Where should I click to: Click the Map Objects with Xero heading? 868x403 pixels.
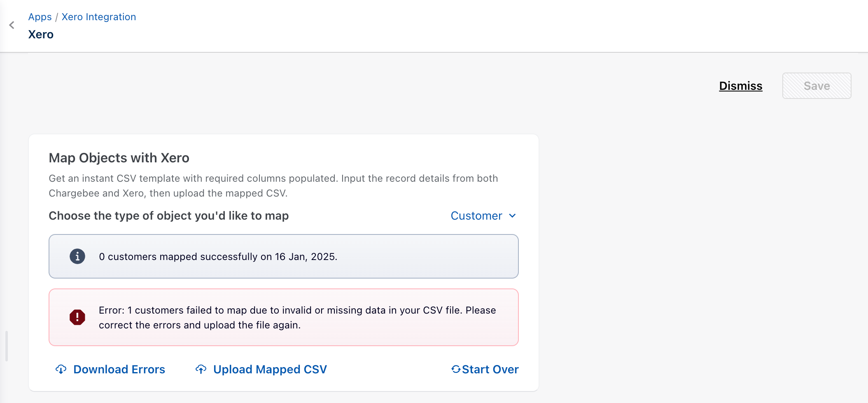[119, 158]
